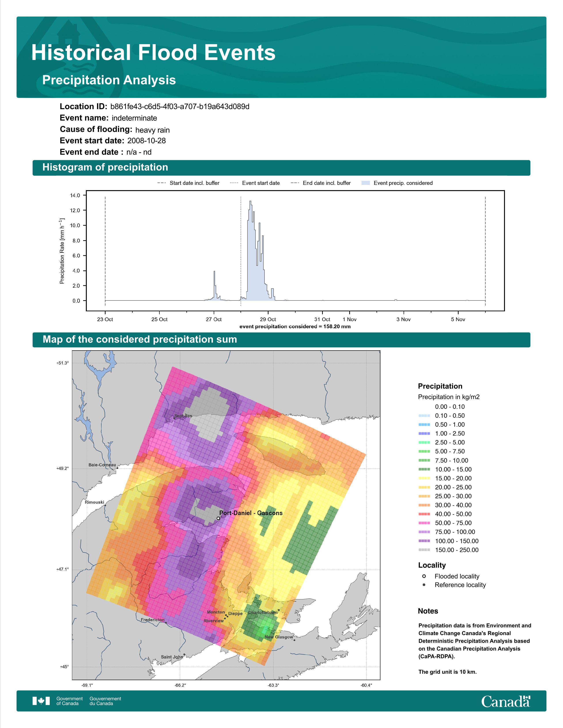Select the Reference locality dot legend marker
The width and height of the screenshot is (563, 728).
click(424, 585)
